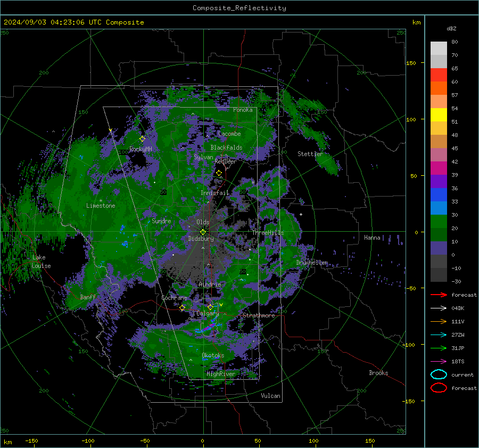Click the yellow diamond marker below RedDeer
479x448 pixels.
pyautogui.click(x=219, y=173)
